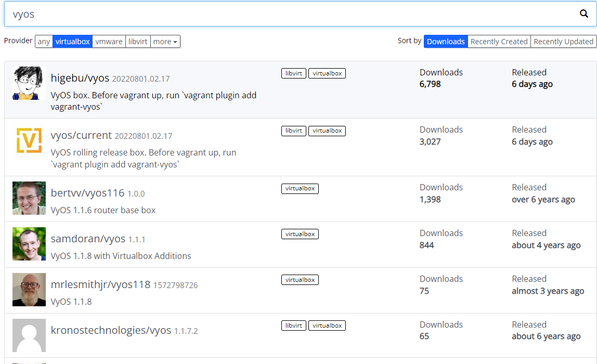Click 'almost 3 years ago' release date
This screenshot has height=364, width=597.
tap(548, 291)
